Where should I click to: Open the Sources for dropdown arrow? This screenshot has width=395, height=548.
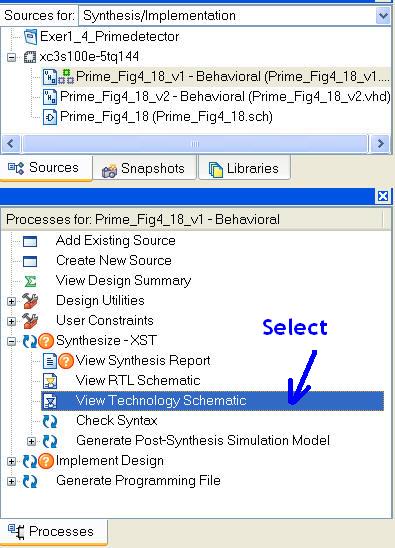point(383,16)
